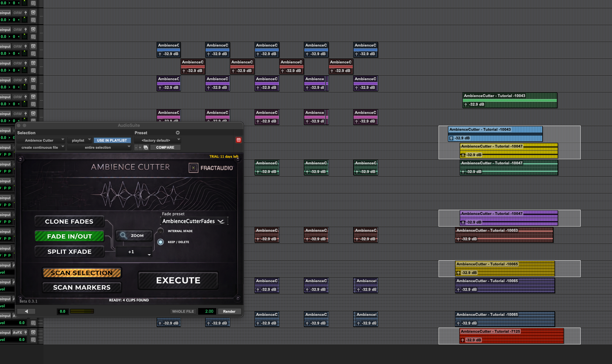Click square-in-square icon on green Tutorial -10043 track
The width and height of the screenshot is (612, 364).
tap(33, 97)
